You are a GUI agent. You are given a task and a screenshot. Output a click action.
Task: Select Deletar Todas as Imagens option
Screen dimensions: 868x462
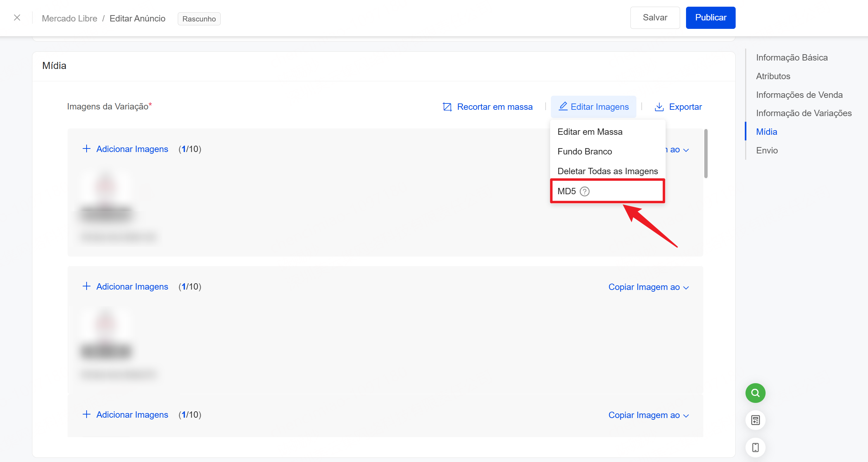tap(608, 171)
